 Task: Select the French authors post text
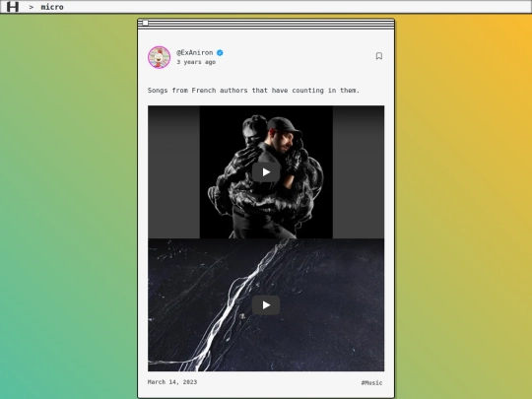pyautogui.click(x=253, y=91)
